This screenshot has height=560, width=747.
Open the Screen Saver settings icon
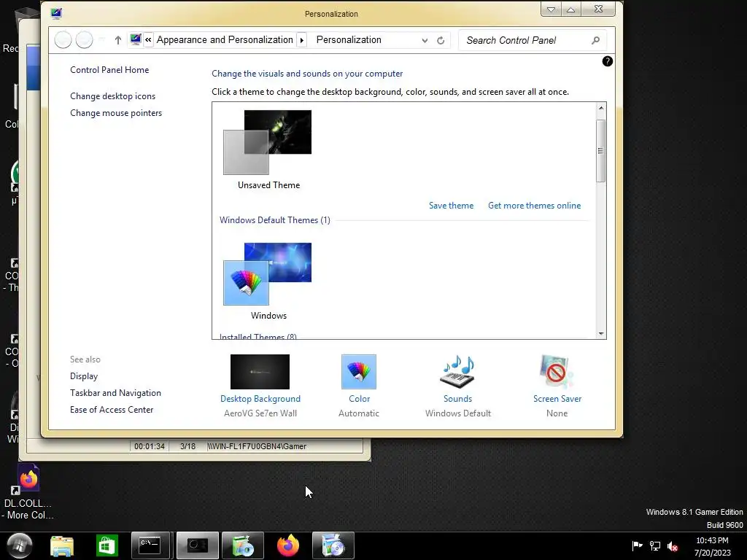557,371
